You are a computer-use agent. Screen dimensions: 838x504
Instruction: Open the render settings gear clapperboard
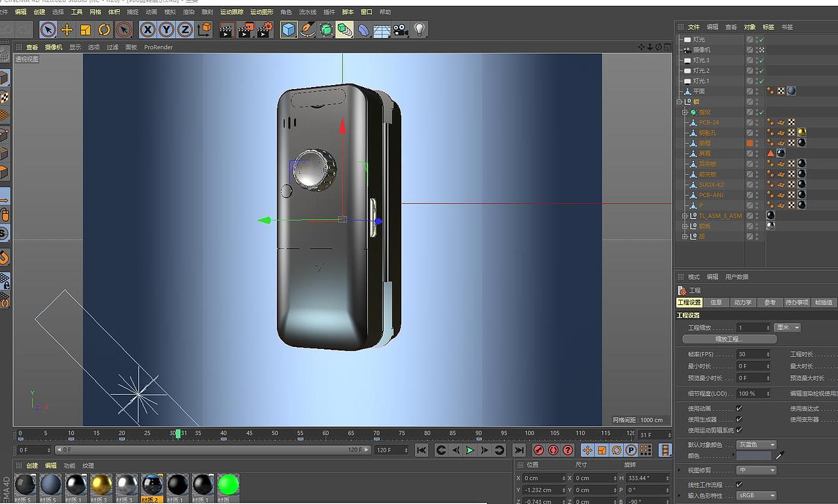(x=265, y=29)
